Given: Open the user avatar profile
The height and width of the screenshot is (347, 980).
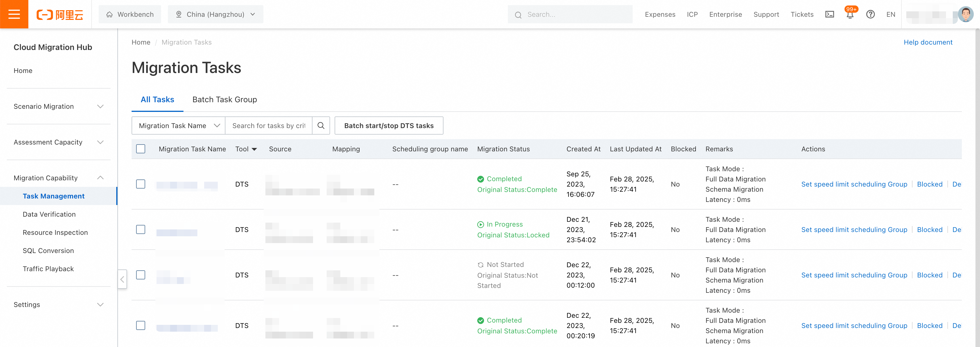Looking at the screenshot, I should pos(965,14).
